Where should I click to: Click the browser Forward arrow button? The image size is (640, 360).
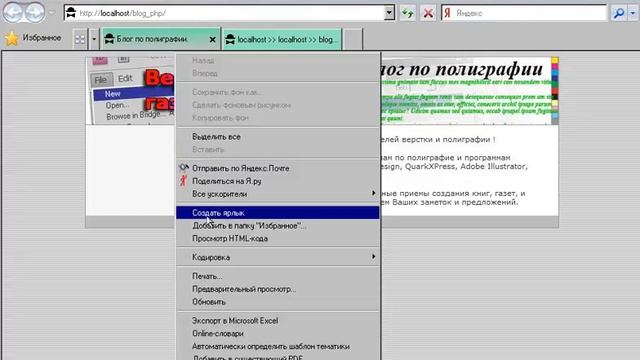point(35,13)
